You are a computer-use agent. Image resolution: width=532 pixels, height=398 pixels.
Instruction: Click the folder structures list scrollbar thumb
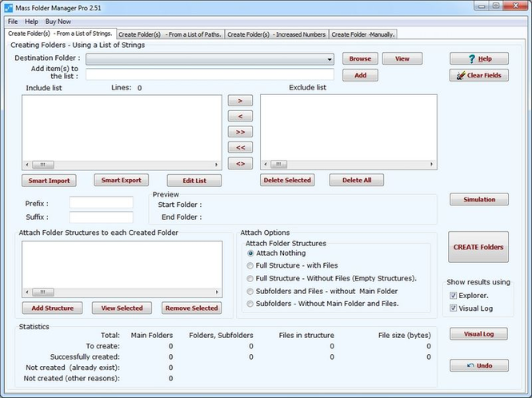[42, 292]
